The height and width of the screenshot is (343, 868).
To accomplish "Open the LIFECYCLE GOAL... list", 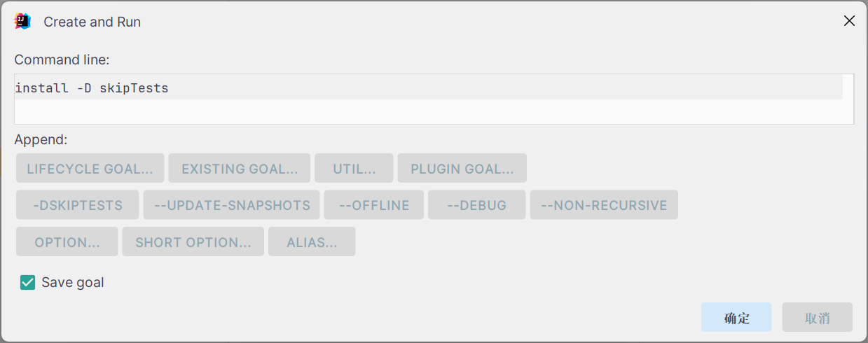I will (x=90, y=169).
